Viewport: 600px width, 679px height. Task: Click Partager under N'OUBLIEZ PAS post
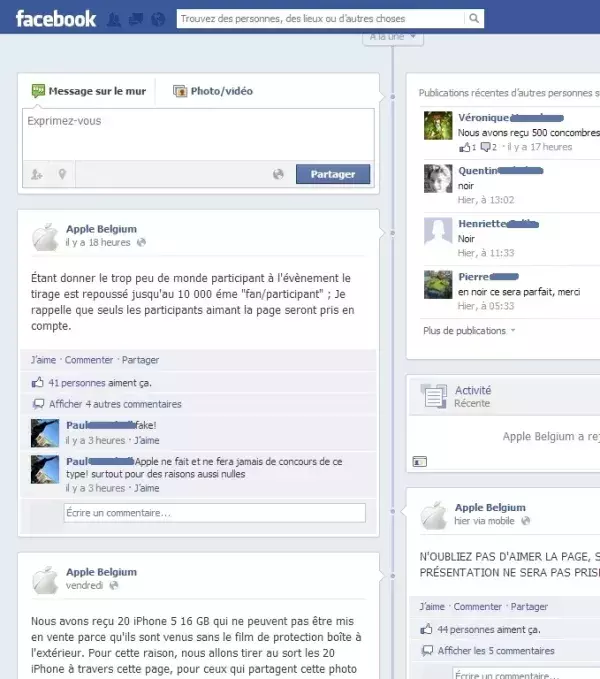tap(529, 607)
